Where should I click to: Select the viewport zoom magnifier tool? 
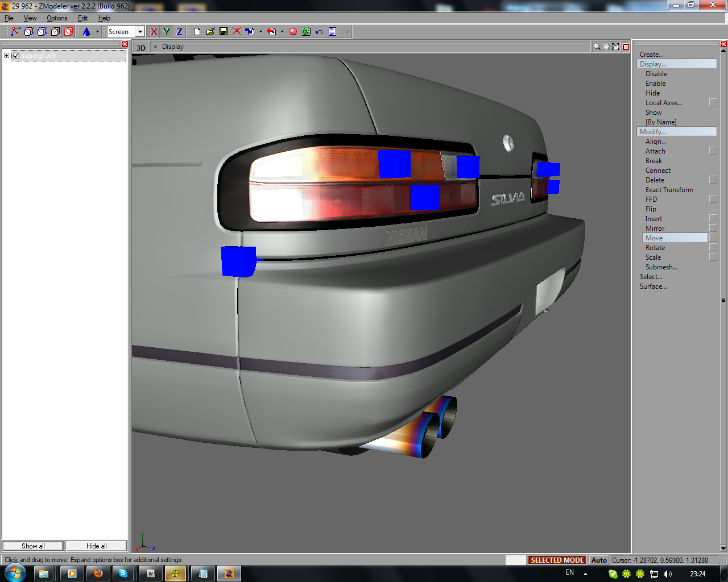click(597, 47)
